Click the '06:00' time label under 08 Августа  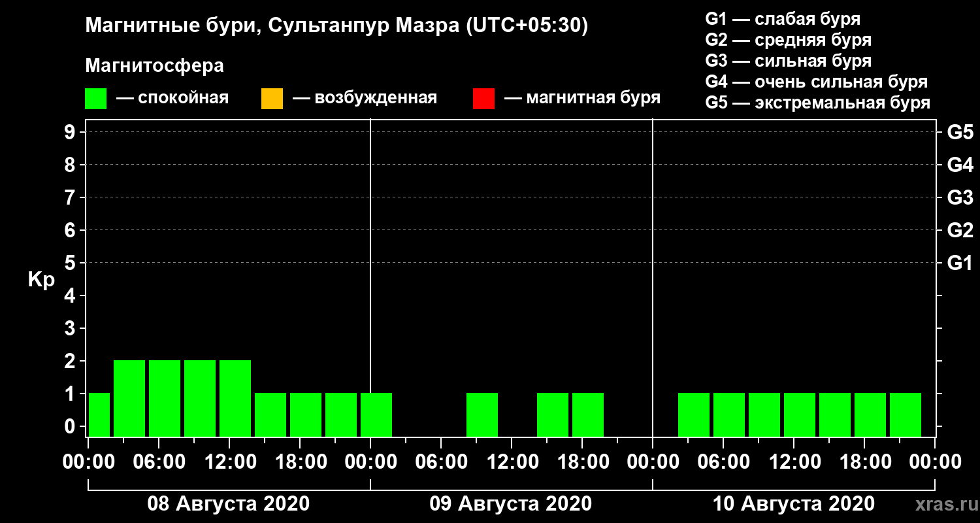point(159,462)
